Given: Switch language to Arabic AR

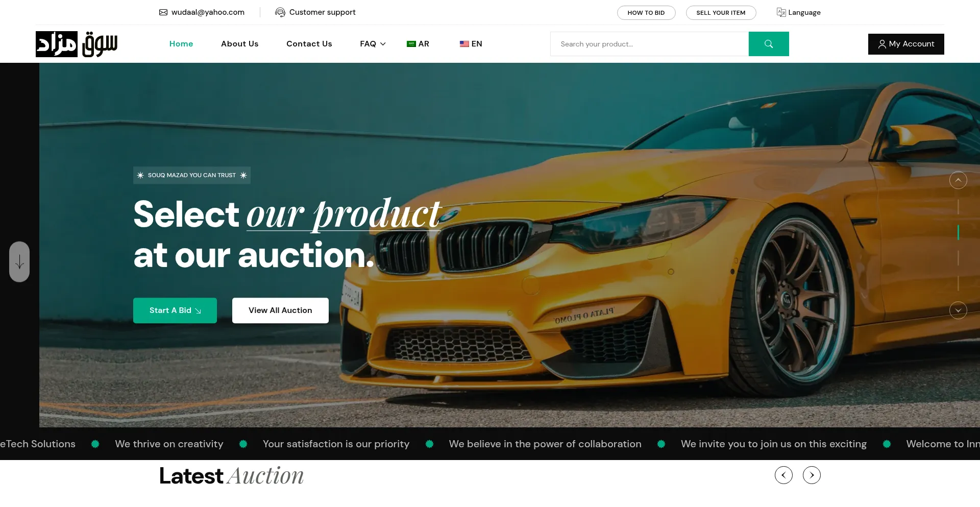Looking at the screenshot, I should point(418,44).
